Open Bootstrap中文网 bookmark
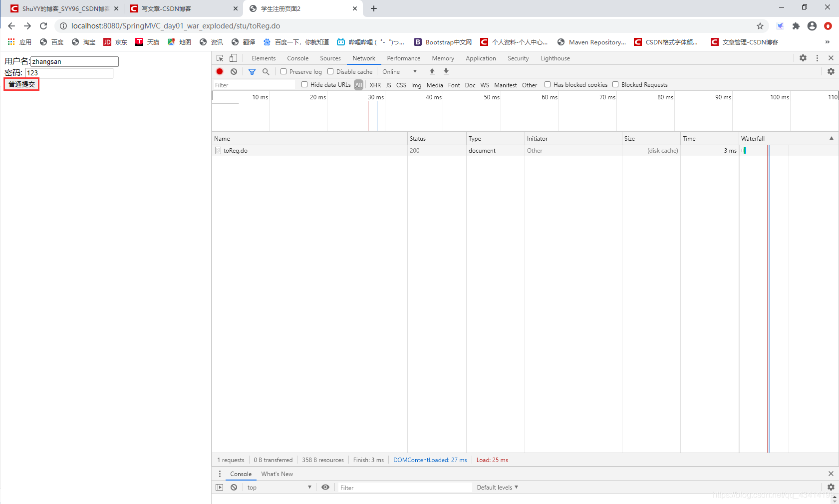 (443, 42)
